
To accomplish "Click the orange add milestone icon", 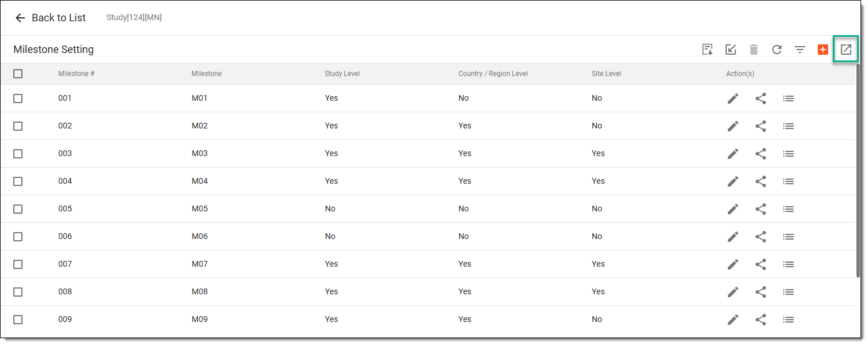I will [x=823, y=50].
